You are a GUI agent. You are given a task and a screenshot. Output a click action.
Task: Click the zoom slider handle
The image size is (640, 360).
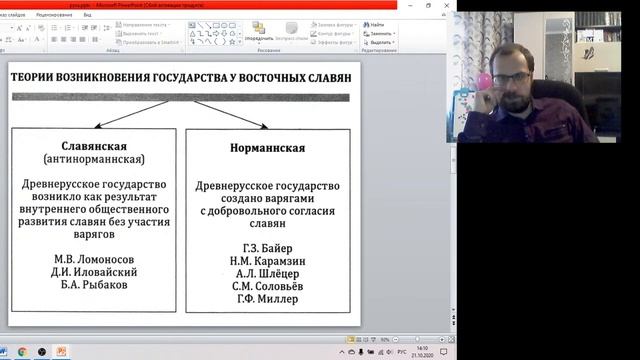tap(417, 340)
